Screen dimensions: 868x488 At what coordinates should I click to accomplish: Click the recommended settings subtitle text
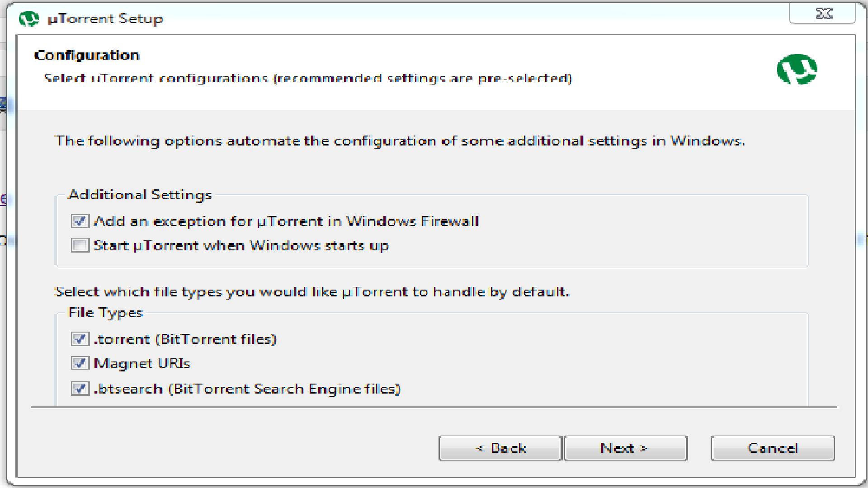(307, 79)
